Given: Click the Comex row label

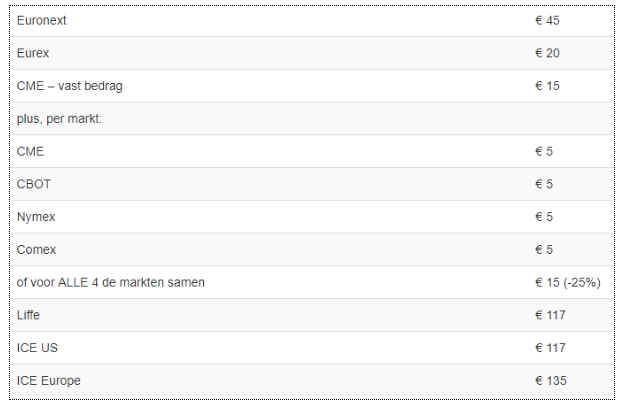Looking at the screenshot, I should [x=36, y=250].
